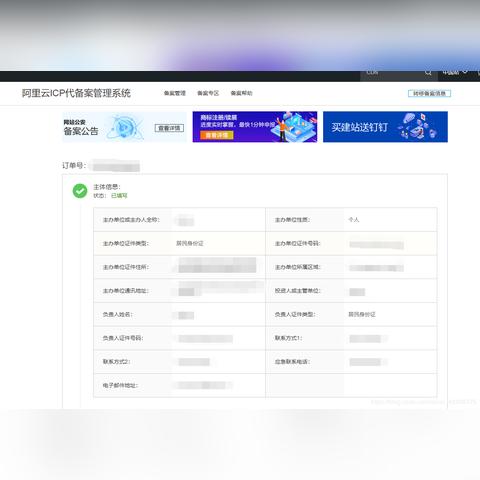The height and width of the screenshot is (480, 480).
Task: Click the 应急联系电话 label
Action: [x=292, y=362]
